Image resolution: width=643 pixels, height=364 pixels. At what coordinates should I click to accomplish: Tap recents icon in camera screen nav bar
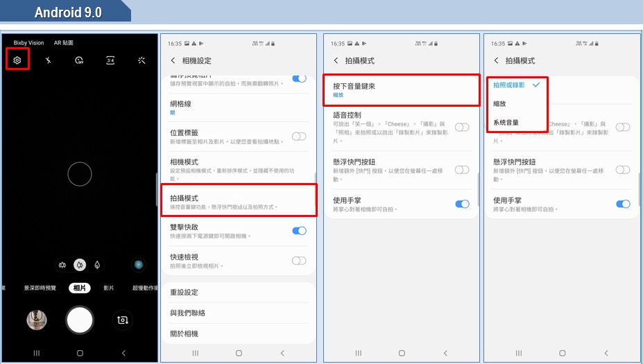click(37, 353)
